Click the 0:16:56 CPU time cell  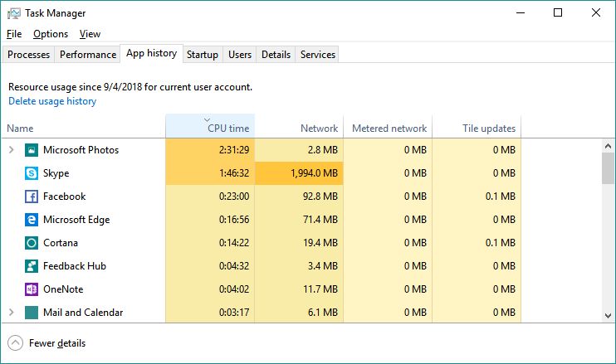coord(210,219)
